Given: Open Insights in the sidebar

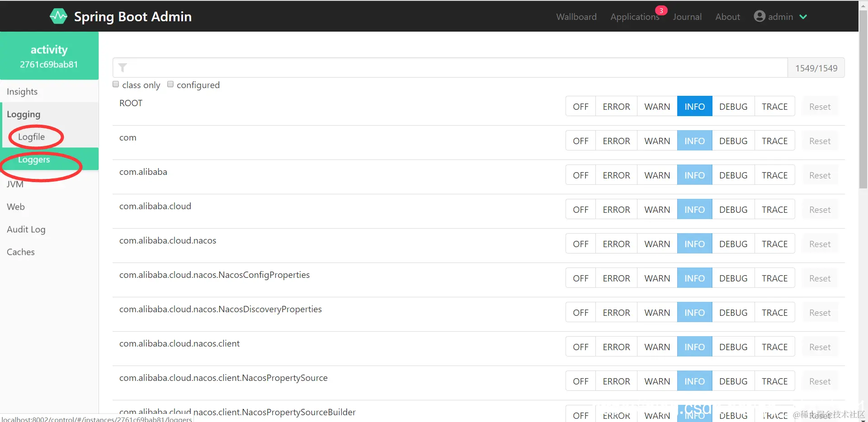Looking at the screenshot, I should [x=49, y=92].
